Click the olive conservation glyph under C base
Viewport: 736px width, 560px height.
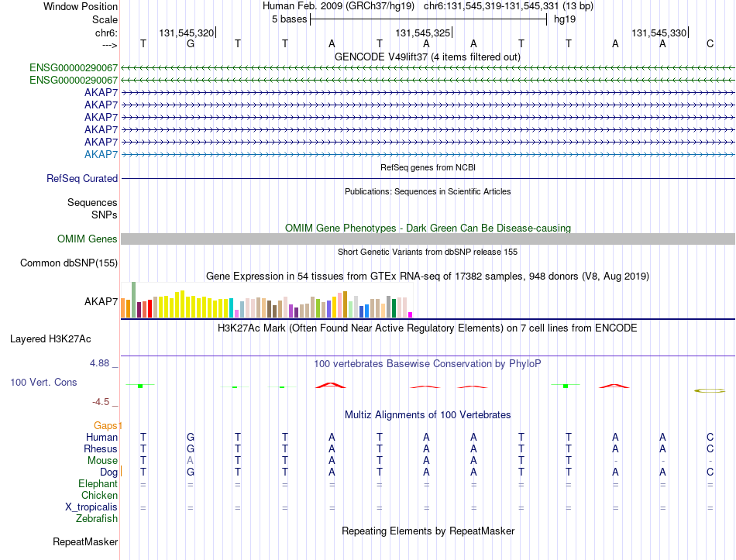point(710,390)
